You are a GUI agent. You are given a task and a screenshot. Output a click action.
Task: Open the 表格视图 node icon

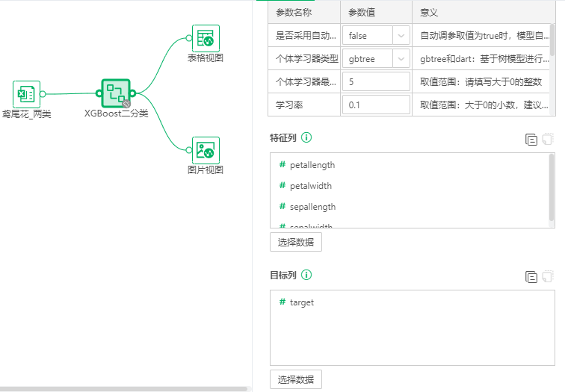(x=206, y=38)
